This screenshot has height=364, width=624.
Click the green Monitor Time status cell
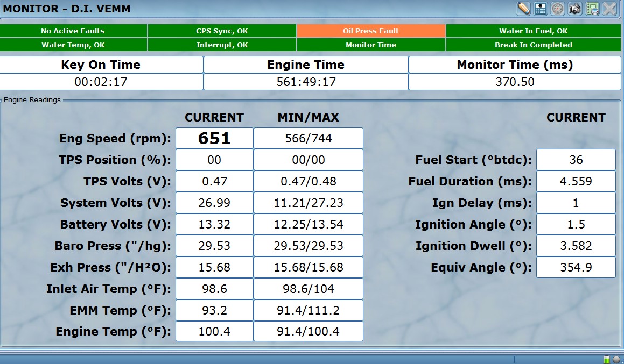point(371,45)
